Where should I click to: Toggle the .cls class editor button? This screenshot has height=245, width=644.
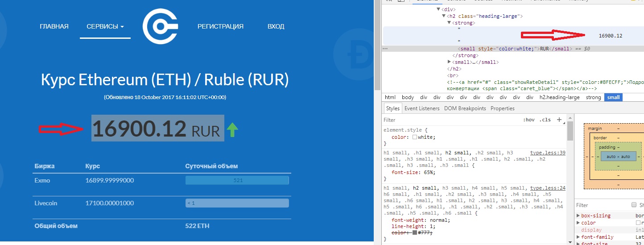pos(545,120)
